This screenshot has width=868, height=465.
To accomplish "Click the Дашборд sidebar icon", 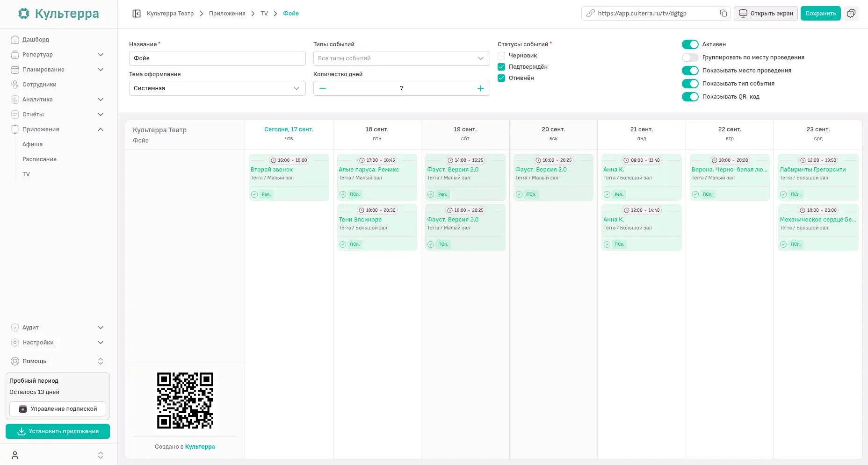I will (15, 40).
